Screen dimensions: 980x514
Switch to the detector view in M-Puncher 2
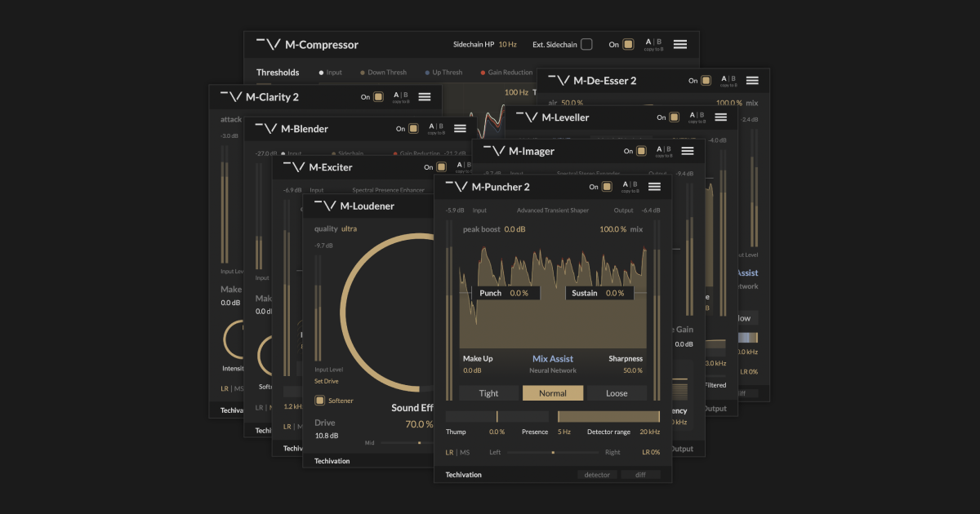(597, 474)
